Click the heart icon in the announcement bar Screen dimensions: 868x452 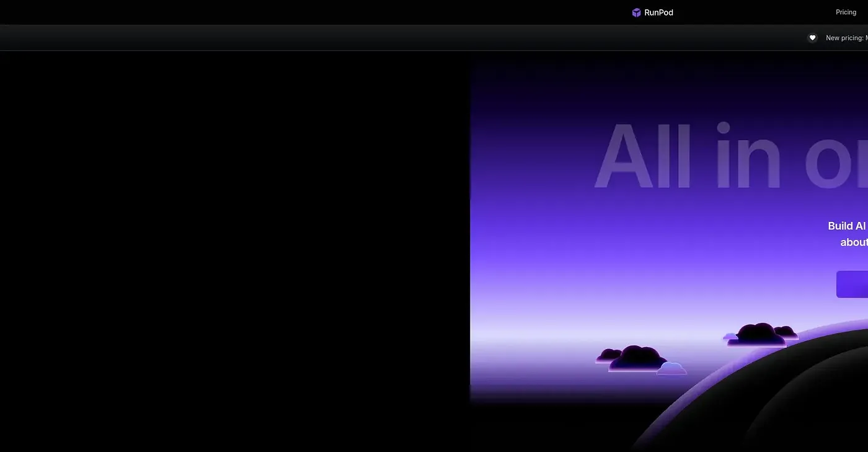pos(812,38)
